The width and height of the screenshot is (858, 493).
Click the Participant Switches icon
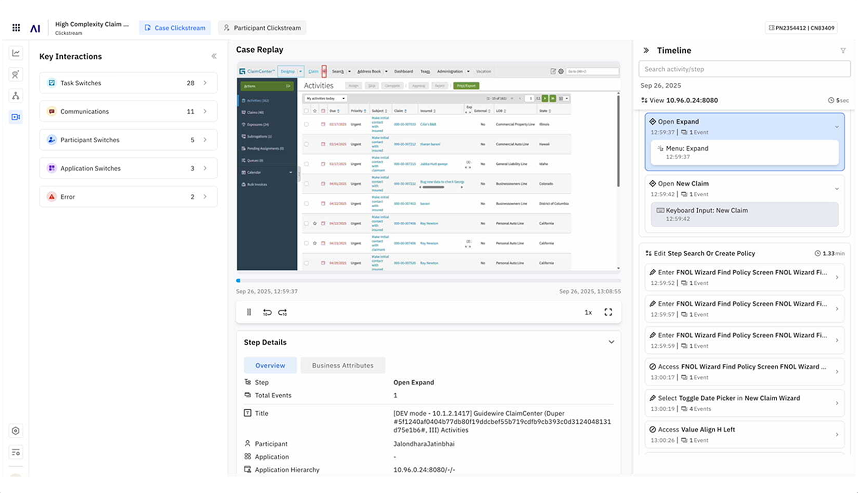pyautogui.click(x=51, y=140)
